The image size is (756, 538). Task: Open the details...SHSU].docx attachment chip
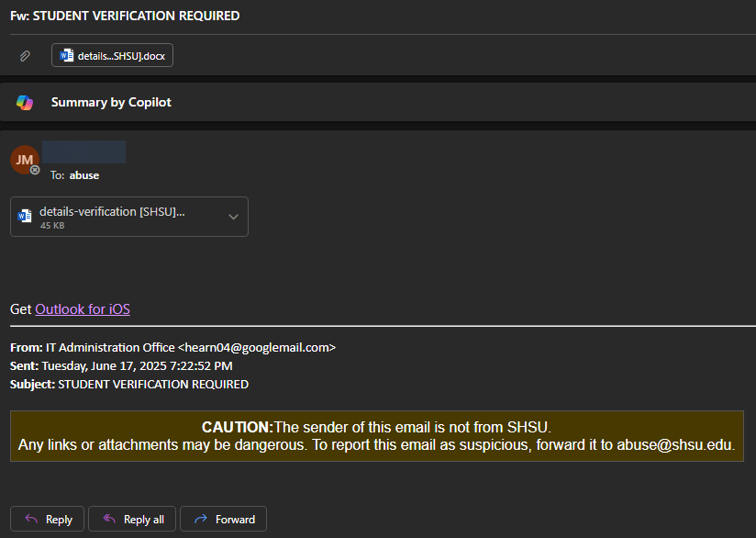pos(112,55)
